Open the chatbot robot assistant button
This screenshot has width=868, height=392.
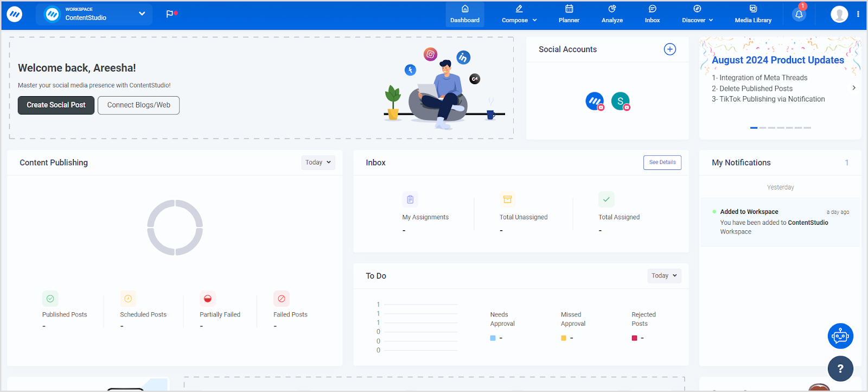click(840, 337)
